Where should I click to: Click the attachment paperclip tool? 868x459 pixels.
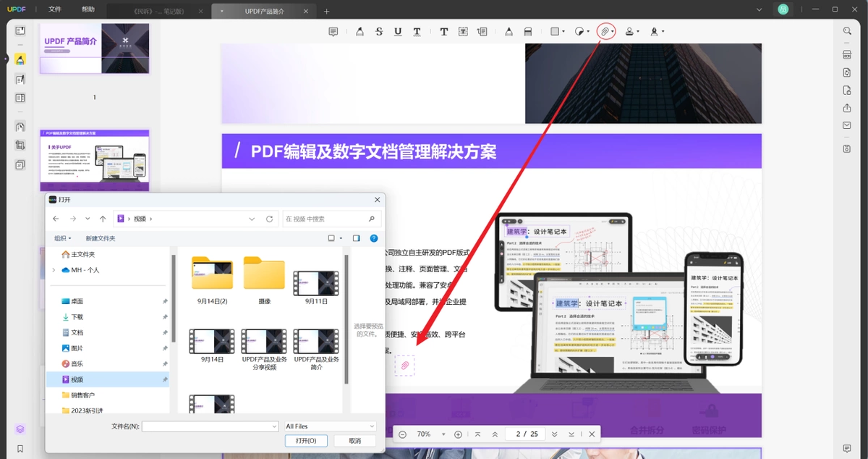(x=605, y=32)
